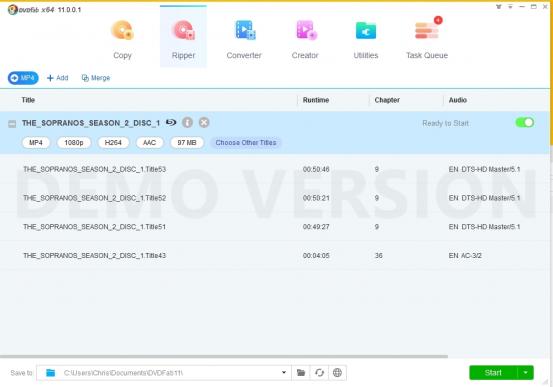This screenshot has height=387, width=553.
Task: Click the 1080p resolution pill
Action: 74,143
